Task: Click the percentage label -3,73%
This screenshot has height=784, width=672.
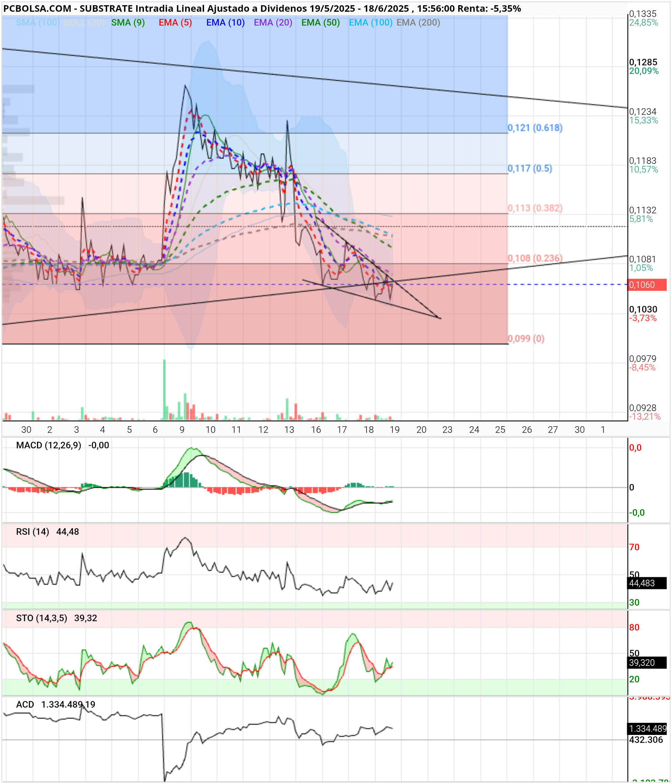Action: coord(643,318)
